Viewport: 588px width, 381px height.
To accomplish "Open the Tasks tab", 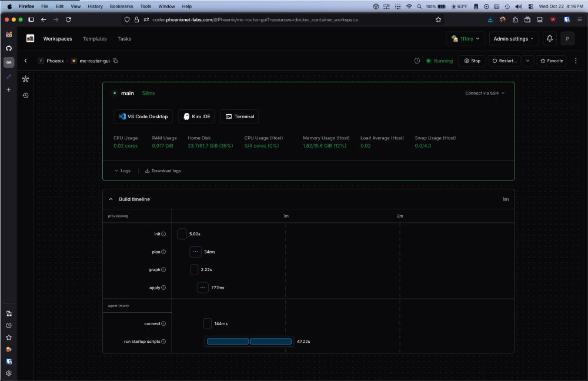I will pyautogui.click(x=124, y=39).
